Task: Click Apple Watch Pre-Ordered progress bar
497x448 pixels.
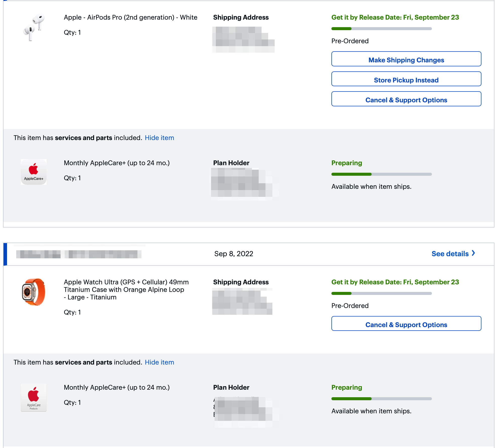Action: tap(381, 293)
